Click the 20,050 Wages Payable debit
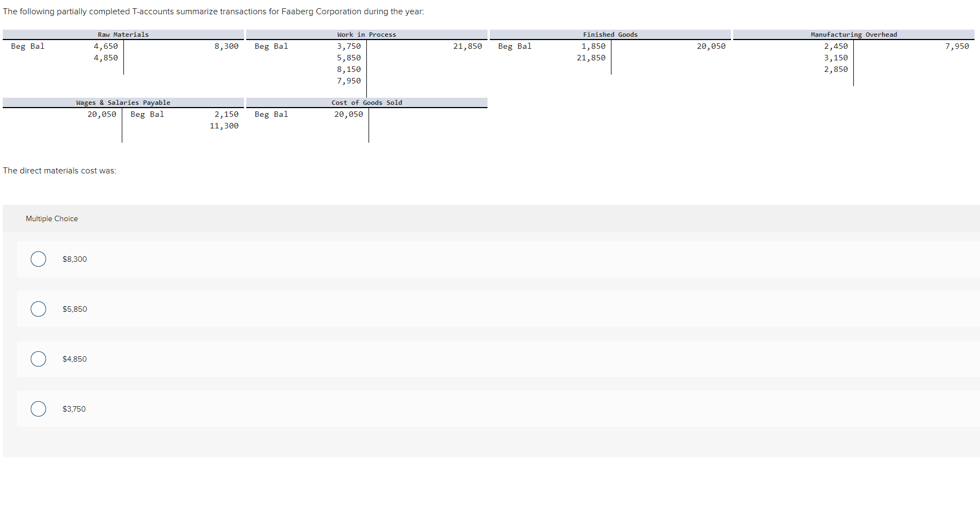Image resolution: width=980 pixels, height=517 pixels. 102,114
